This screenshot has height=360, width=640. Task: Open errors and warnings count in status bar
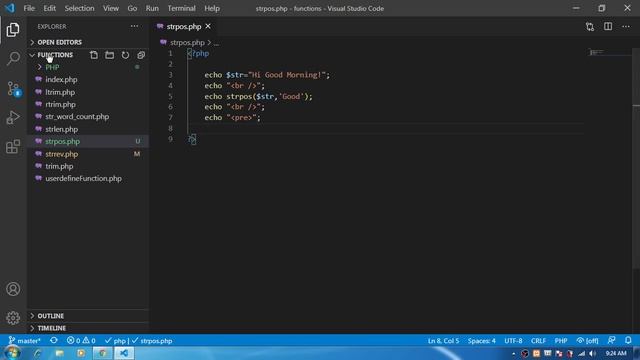click(81, 340)
